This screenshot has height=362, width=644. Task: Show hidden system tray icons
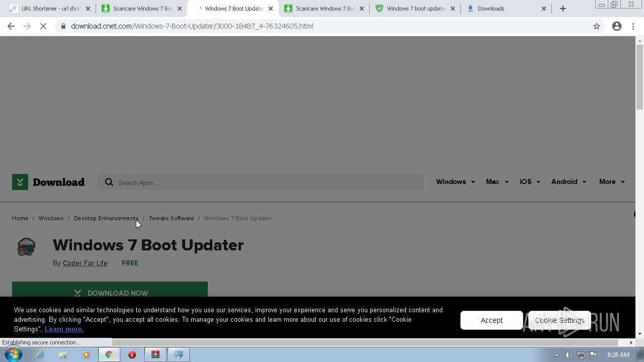[x=556, y=355]
